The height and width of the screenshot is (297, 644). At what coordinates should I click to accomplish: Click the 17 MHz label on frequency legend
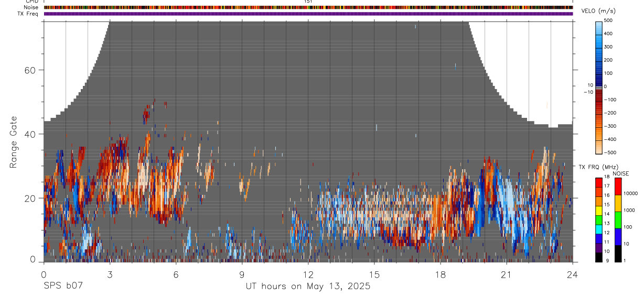pos(607,186)
